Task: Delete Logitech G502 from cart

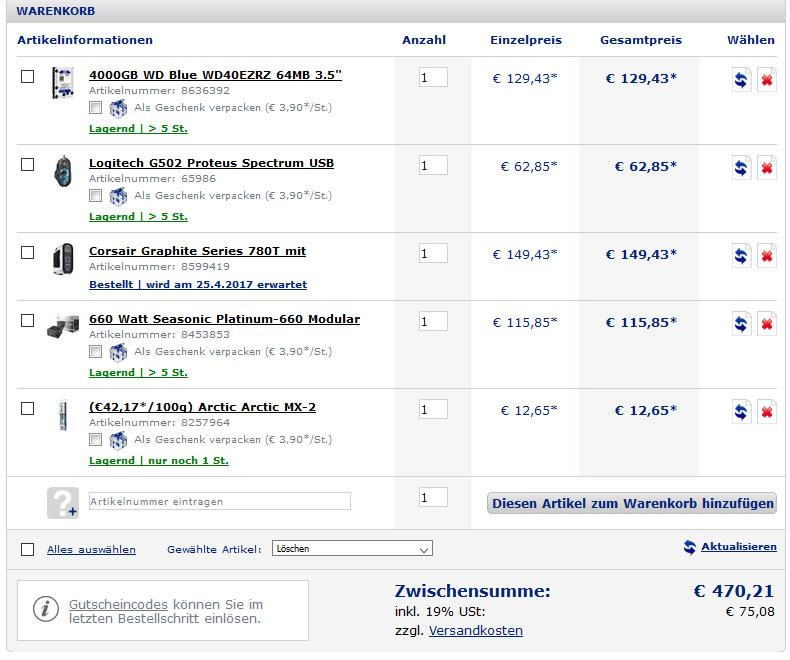Action: pos(766,168)
